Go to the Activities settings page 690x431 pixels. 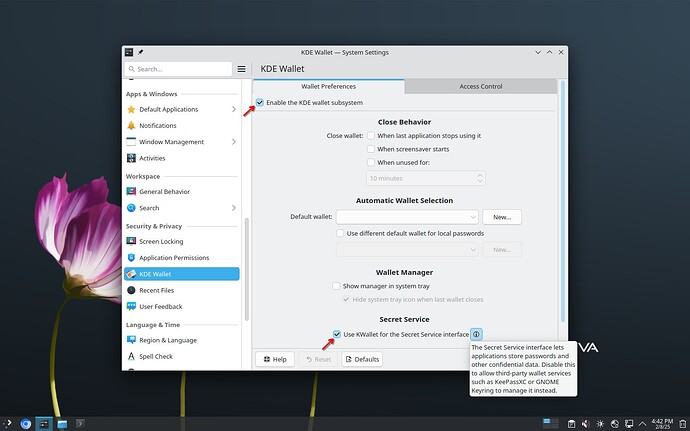[181, 158]
